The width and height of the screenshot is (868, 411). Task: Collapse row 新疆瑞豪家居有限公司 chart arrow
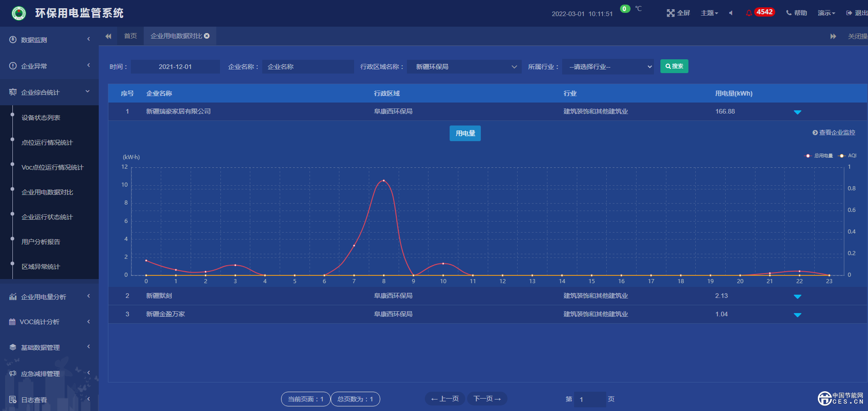[x=797, y=112]
